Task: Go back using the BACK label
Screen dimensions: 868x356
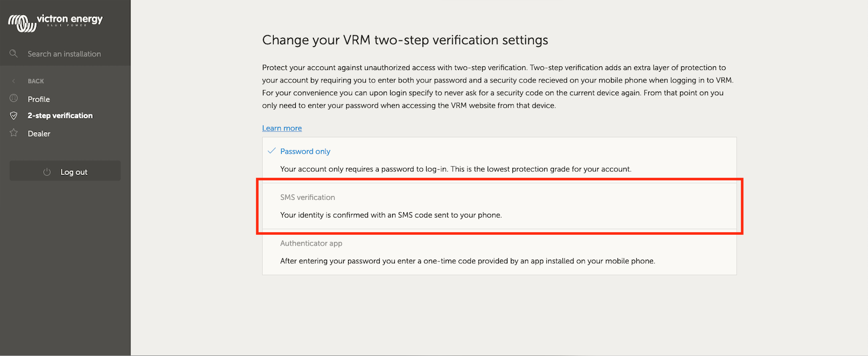Action: coord(36,81)
